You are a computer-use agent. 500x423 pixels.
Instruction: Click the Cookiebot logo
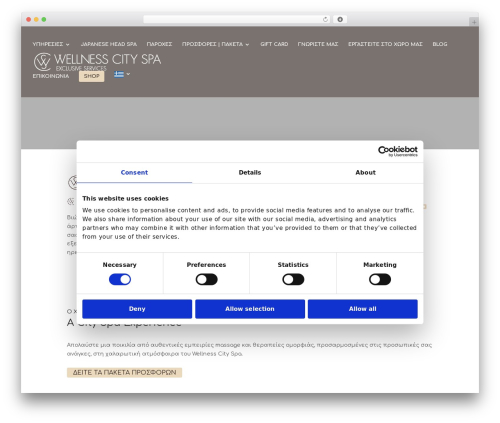click(397, 151)
